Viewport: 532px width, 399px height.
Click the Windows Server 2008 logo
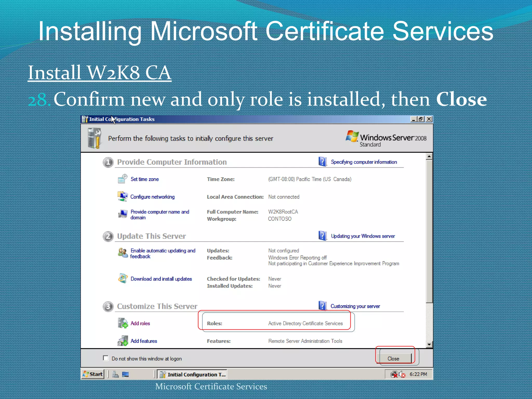(x=386, y=138)
